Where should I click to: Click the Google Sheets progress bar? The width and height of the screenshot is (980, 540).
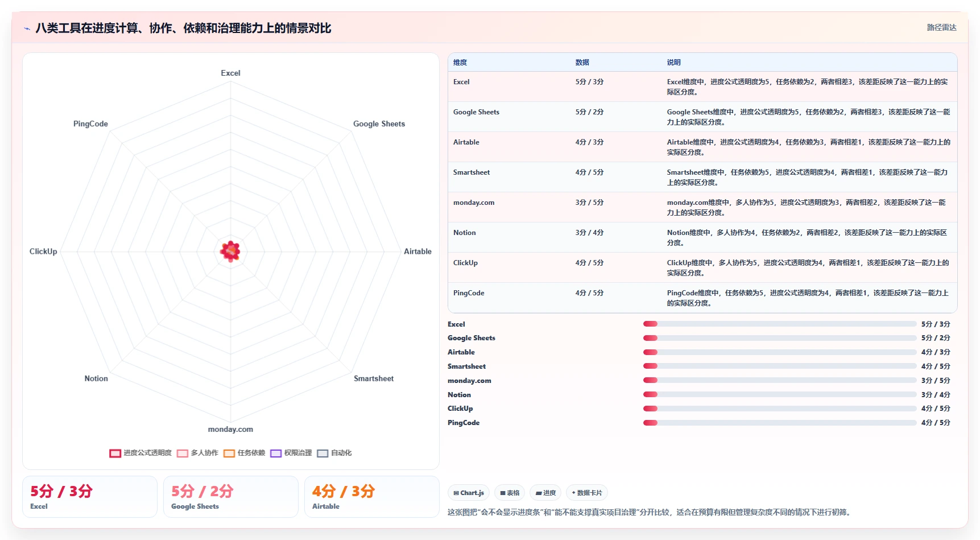click(780, 338)
